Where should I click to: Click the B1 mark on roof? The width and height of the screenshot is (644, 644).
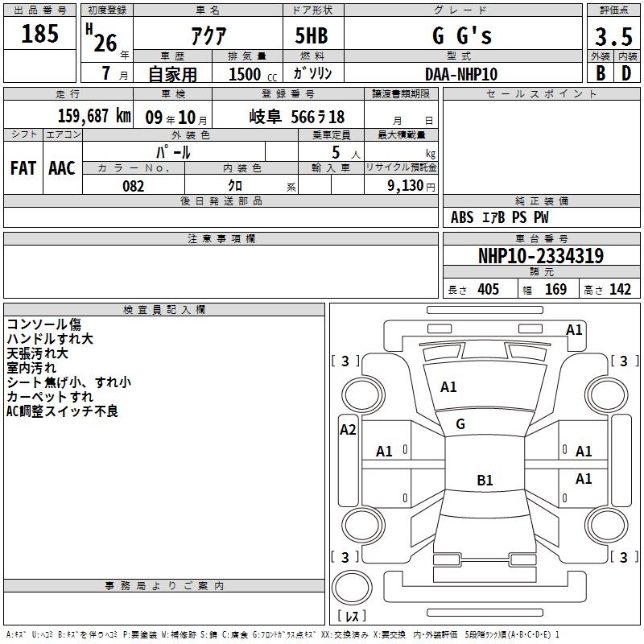(x=485, y=480)
